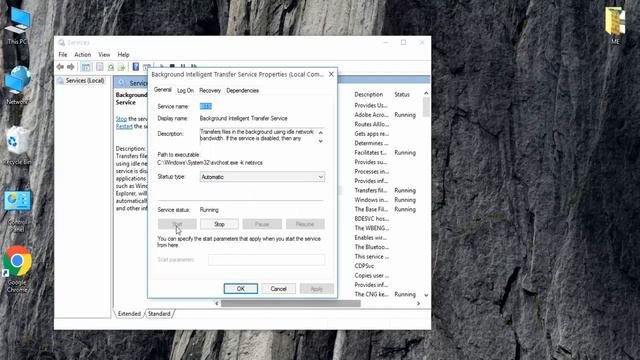This screenshot has height=360, width=640.
Task: Stop Service with the black square toolbar icon
Action: point(172,66)
